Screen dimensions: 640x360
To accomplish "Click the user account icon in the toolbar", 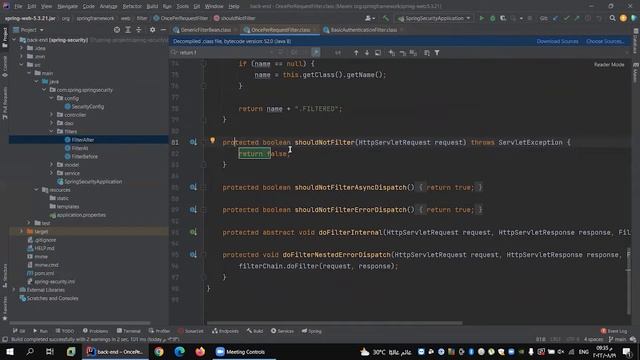I will click(369, 18).
